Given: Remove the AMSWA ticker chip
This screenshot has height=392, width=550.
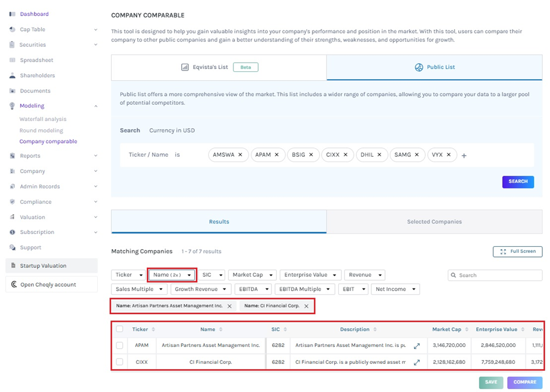Looking at the screenshot, I should 240,155.
